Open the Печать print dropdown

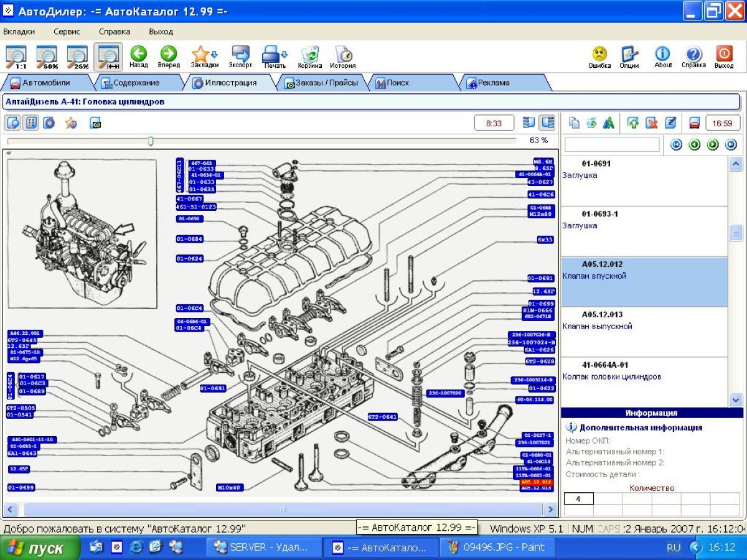coord(275,57)
